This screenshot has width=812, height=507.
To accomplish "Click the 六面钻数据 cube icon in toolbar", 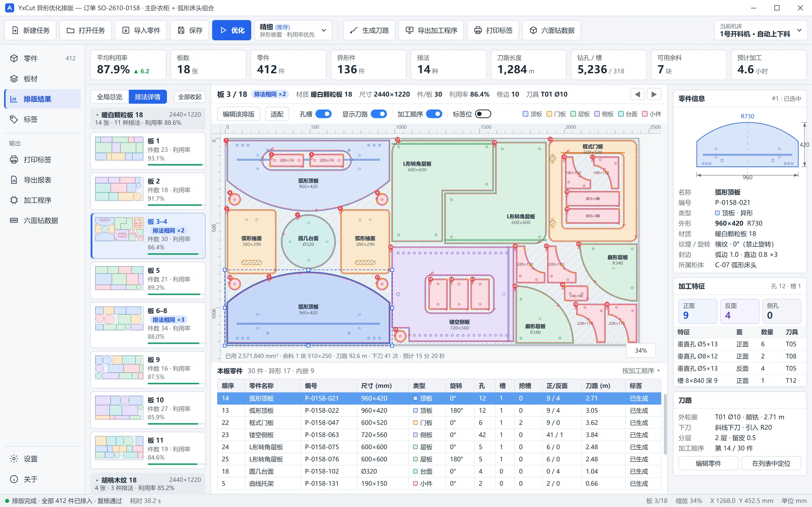I will click(533, 30).
